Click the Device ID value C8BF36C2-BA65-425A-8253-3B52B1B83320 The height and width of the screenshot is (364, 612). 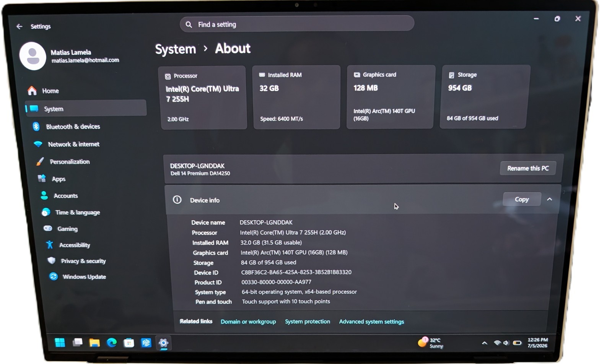click(296, 272)
